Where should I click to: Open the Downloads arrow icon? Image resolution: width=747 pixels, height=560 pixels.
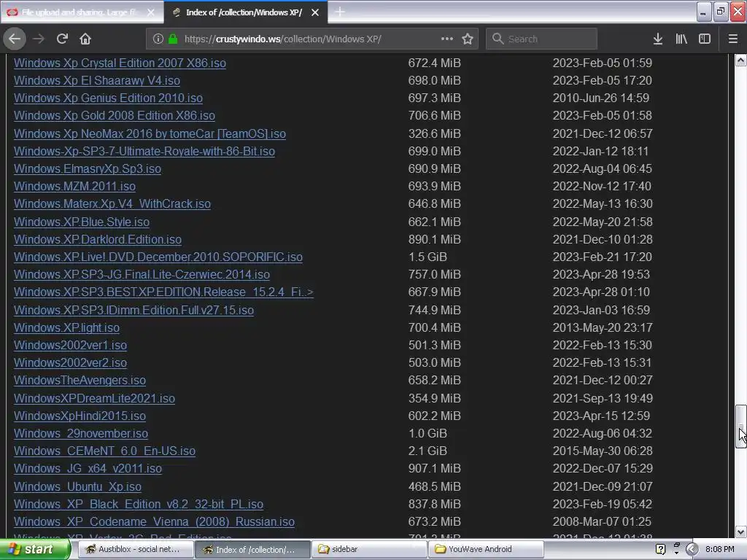[x=658, y=39]
